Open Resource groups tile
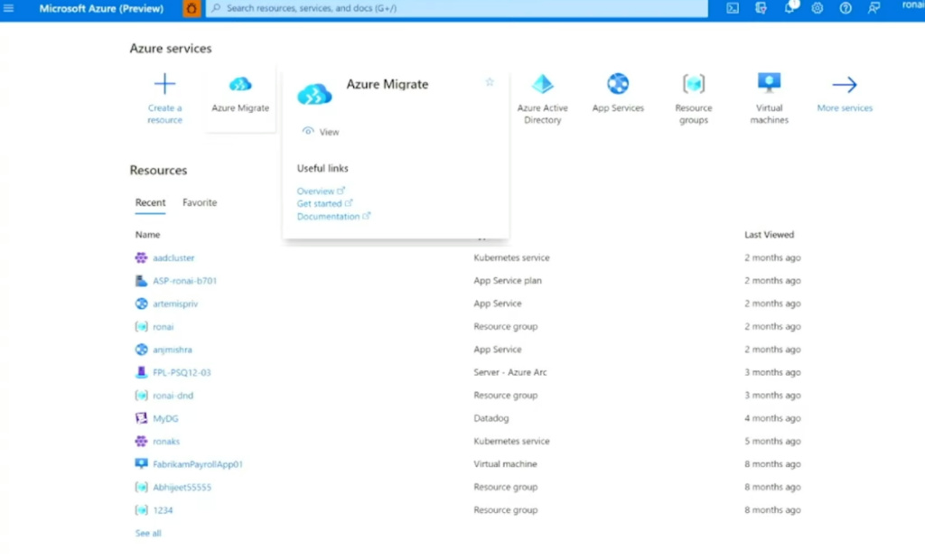Viewport: 925px width, 560px height. point(693,98)
